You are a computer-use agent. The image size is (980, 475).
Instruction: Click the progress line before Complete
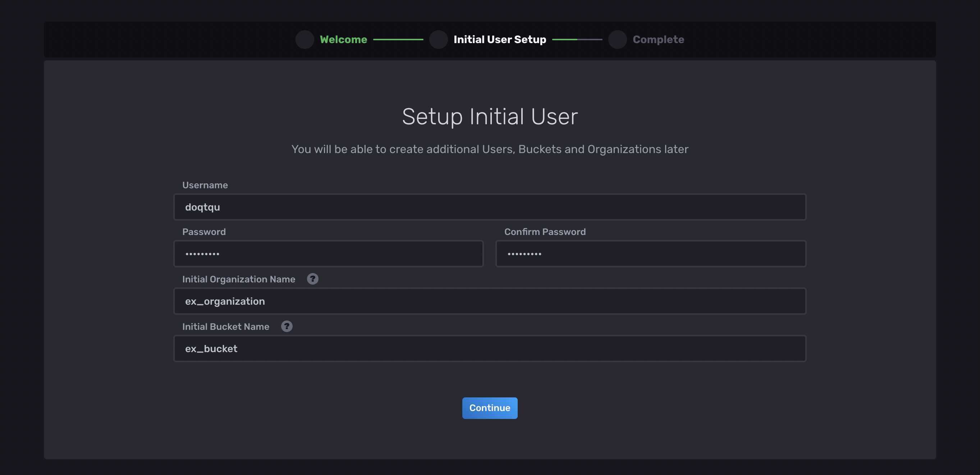pos(577,40)
